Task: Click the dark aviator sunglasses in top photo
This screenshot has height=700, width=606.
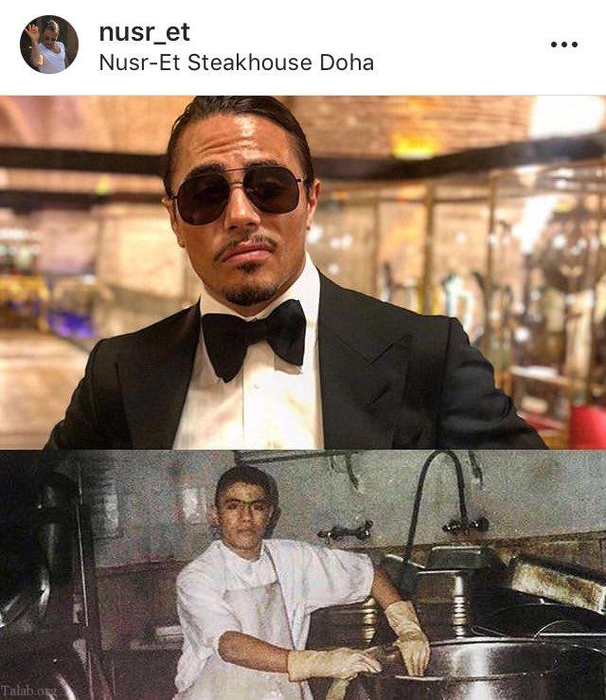Action: (239, 193)
